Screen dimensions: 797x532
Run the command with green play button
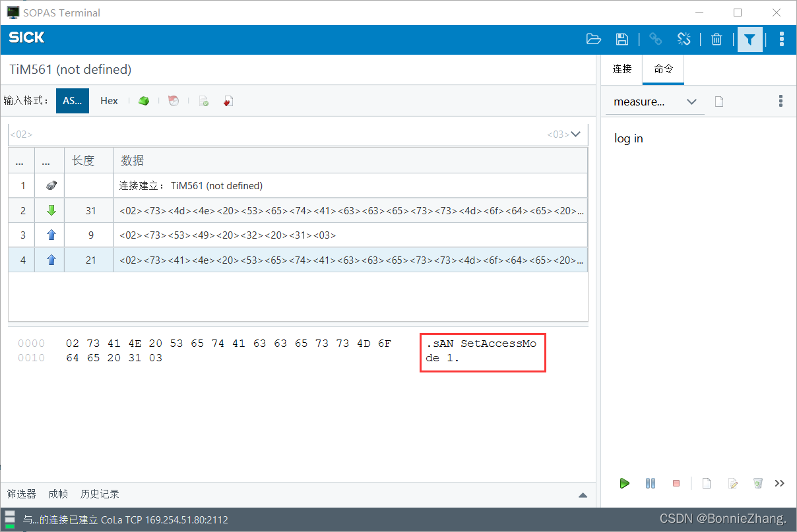[624, 483]
